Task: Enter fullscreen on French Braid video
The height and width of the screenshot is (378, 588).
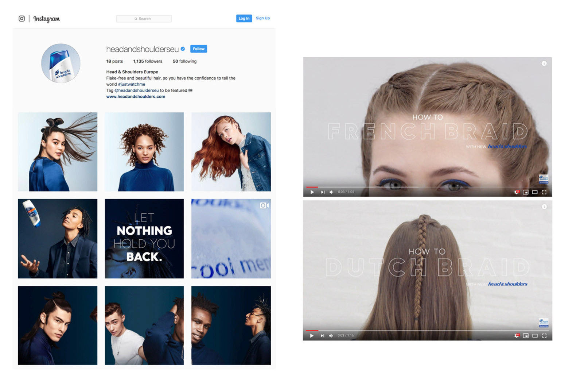Action: tap(544, 192)
